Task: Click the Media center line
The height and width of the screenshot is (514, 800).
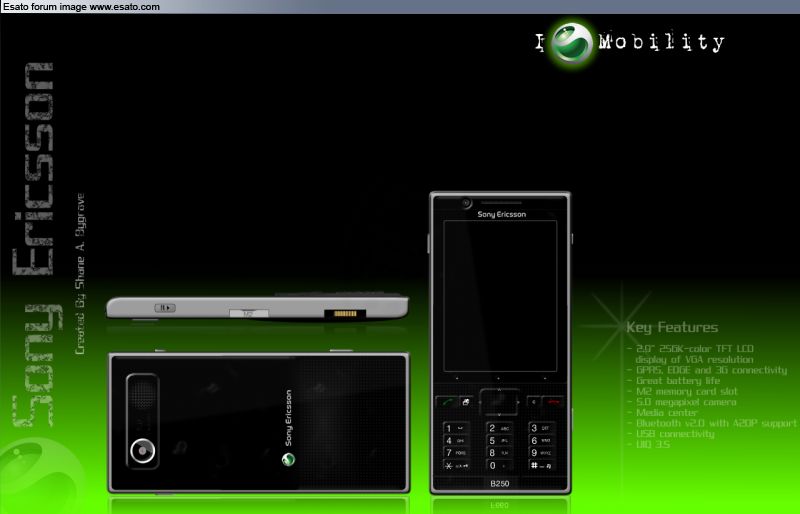Action: coord(667,413)
